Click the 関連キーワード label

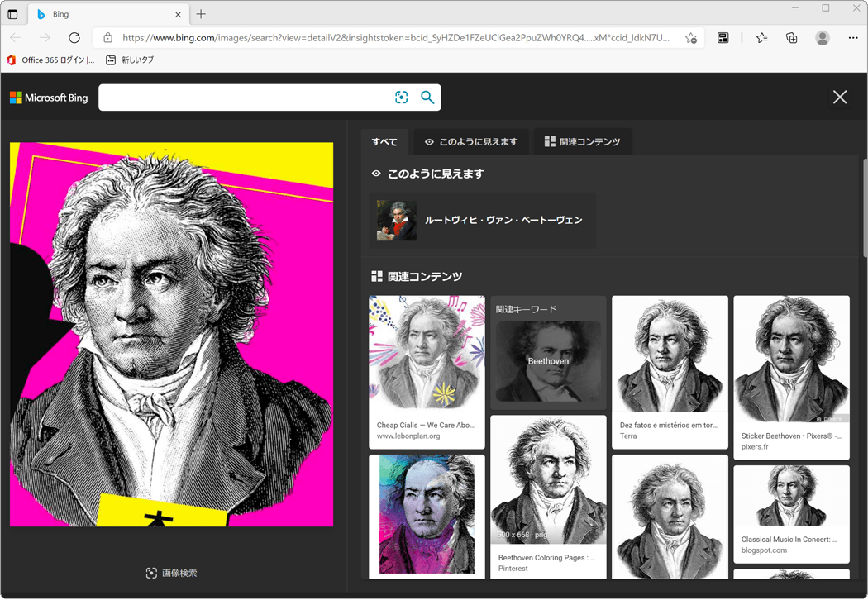(526, 309)
